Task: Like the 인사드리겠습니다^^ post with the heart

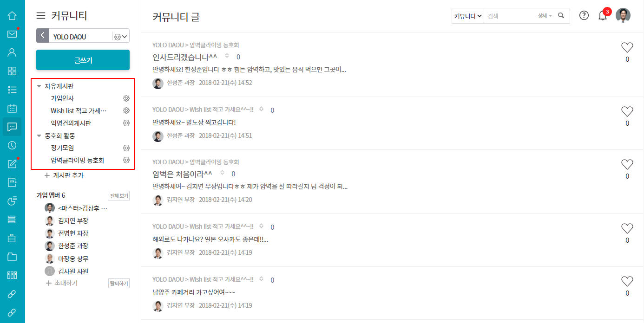Action: pyautogui.click(x=627, y=47)
